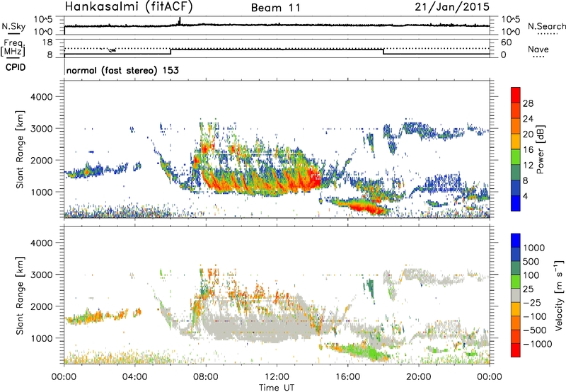
Task: Click the 18 tick on frequency axis
Action: (x=47, y=42)
